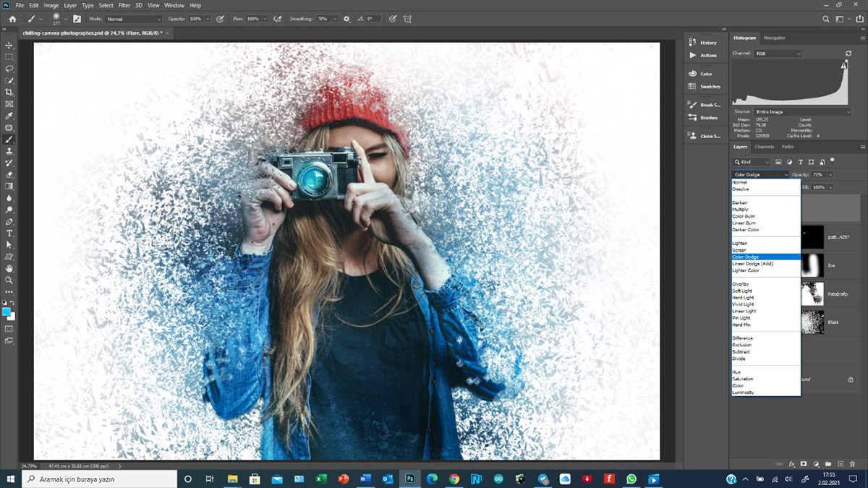Open the Swatches panel
Image resolution: width=868 pixels, height=488 pixels.
pyautogui.click(x=710, y=87)
